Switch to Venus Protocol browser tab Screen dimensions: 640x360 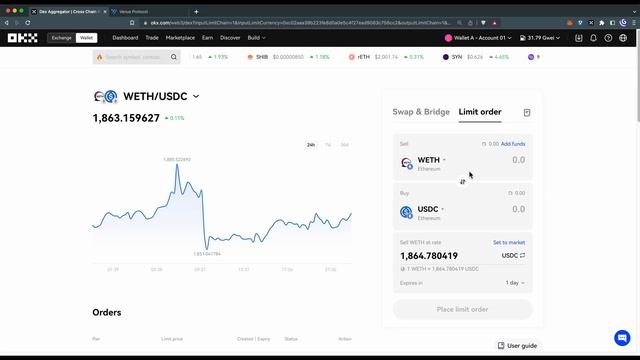point(133,12)
